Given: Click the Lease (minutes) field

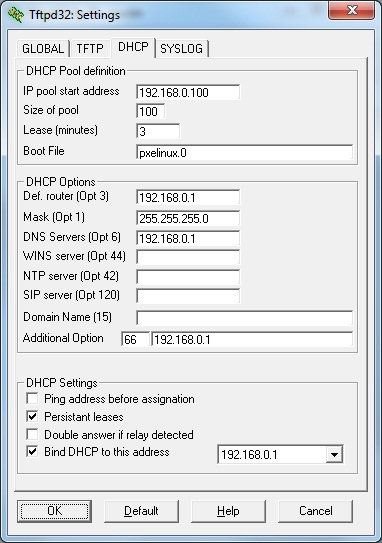Looking at the screenshot, I should (158, 131).
